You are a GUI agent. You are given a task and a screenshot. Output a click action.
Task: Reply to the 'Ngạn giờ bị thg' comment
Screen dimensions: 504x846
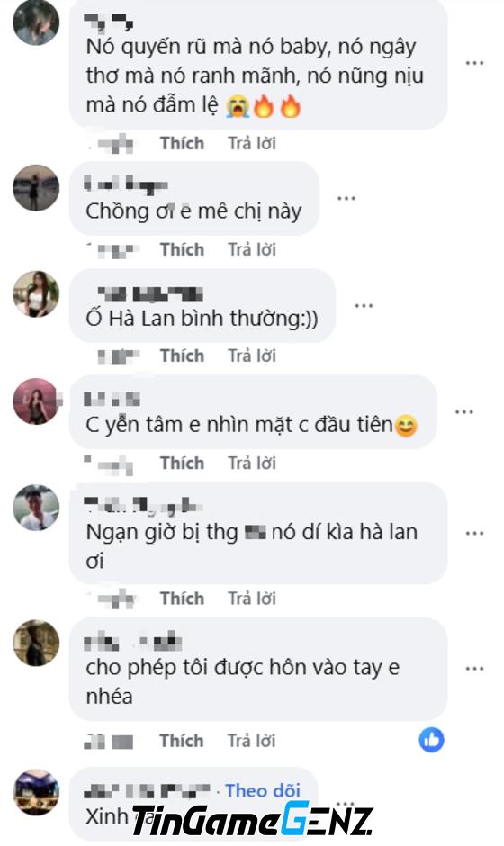[x=251, y=598]
